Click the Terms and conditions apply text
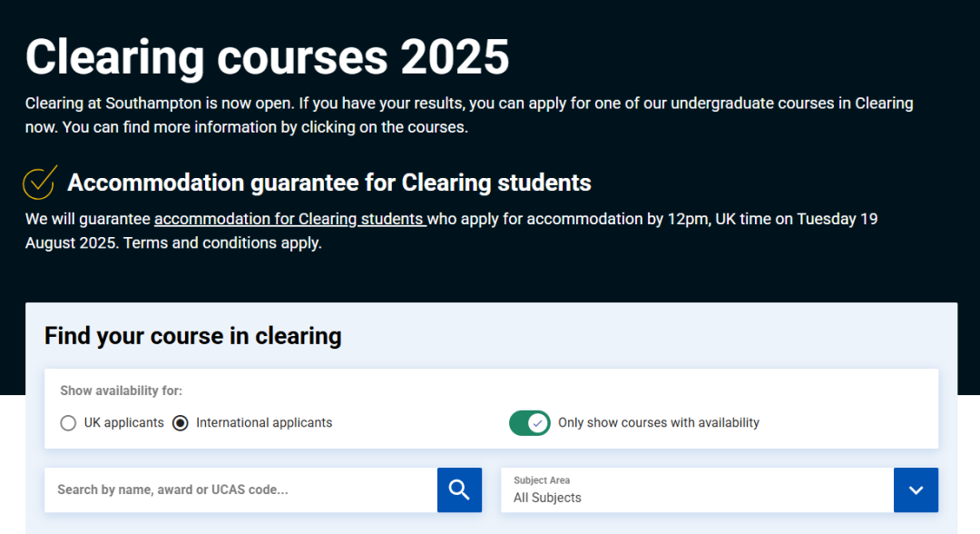The width and height of the screenshot is (980, 534). tap(222, 242)
